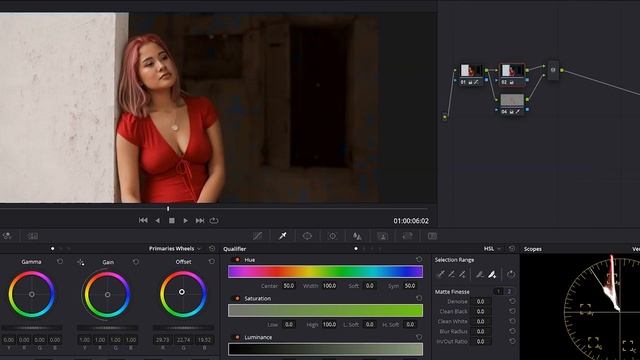Select node 04 in the node graph
640x360 pixels.
(512, 104)
